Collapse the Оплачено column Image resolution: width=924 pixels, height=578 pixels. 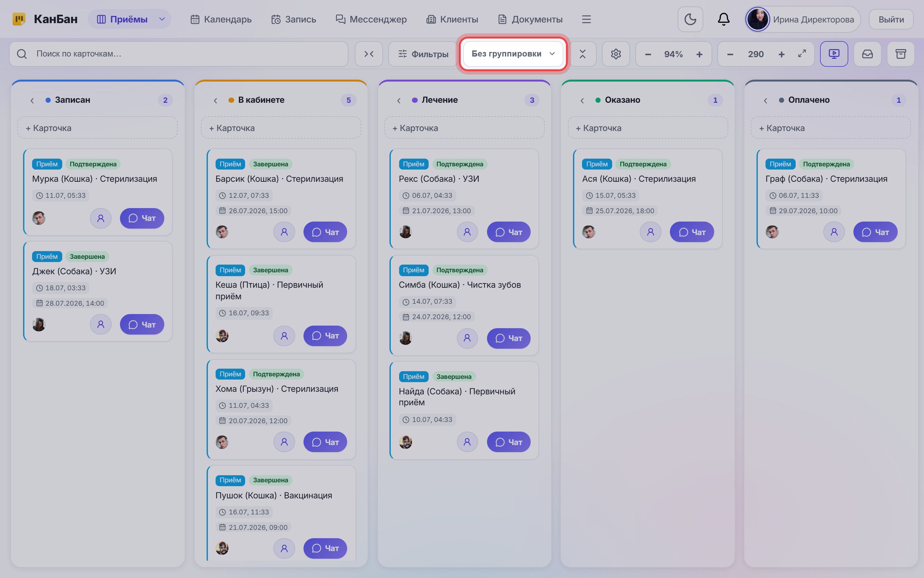[765, 101]
